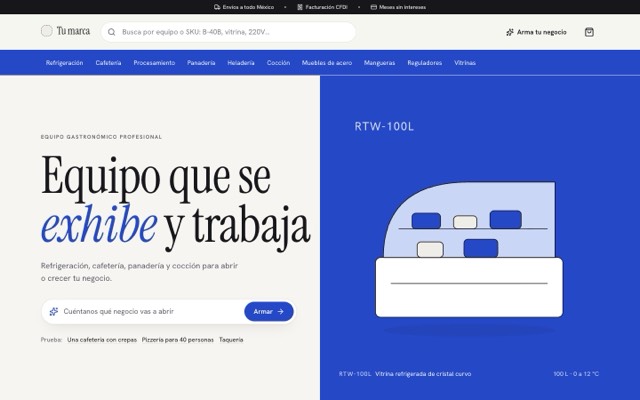Image resolution: width=640 pixels, height=400 pixels.
Task: Click Vitrina refrigerada de cristal curvo caption
Action: coord(423,374)
